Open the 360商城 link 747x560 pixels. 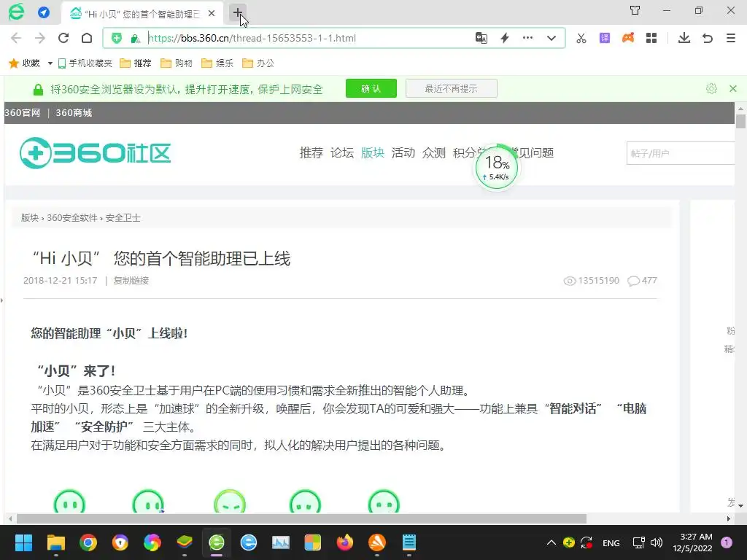[74, 113]
